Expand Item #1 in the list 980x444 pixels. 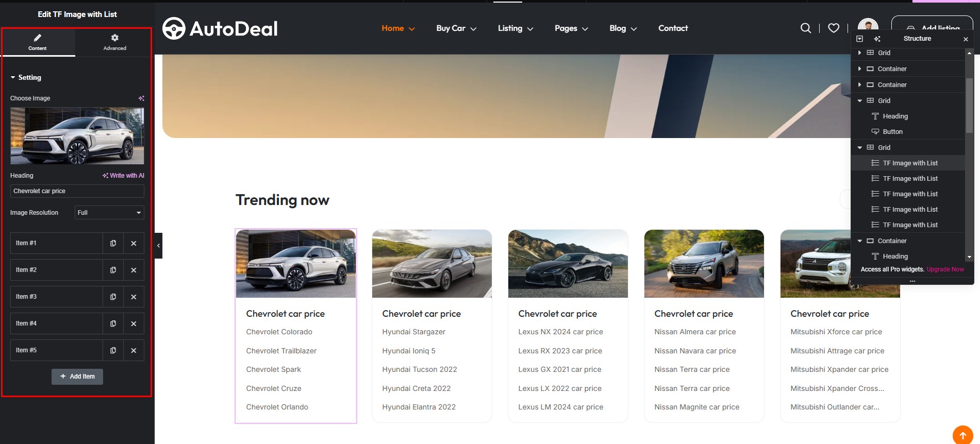coord(57,243)
